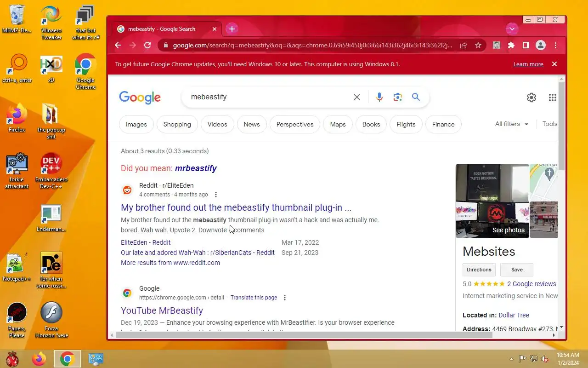Switch to the Images filter
The width and height of the screenshot is (588, 368).
coord(136,124)
